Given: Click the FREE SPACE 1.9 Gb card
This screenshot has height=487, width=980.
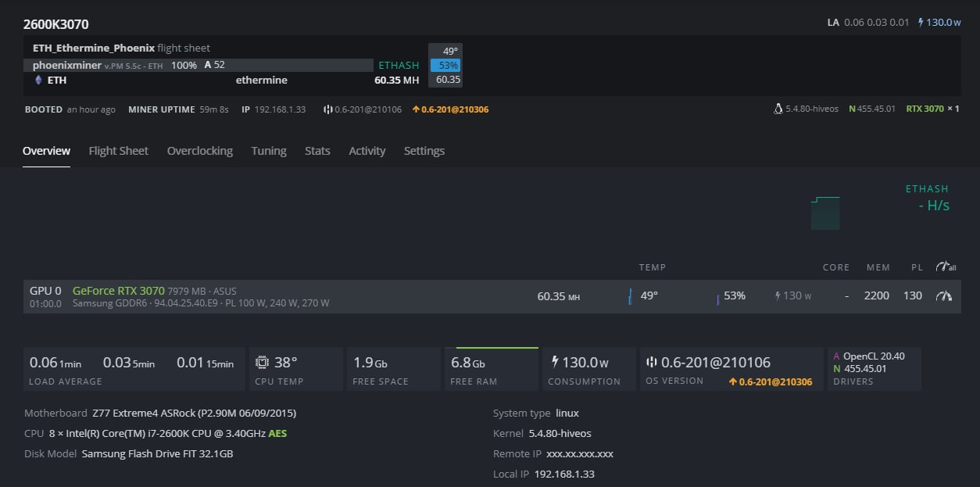Looking at the screenshot, I should click(x=393, y=369).
